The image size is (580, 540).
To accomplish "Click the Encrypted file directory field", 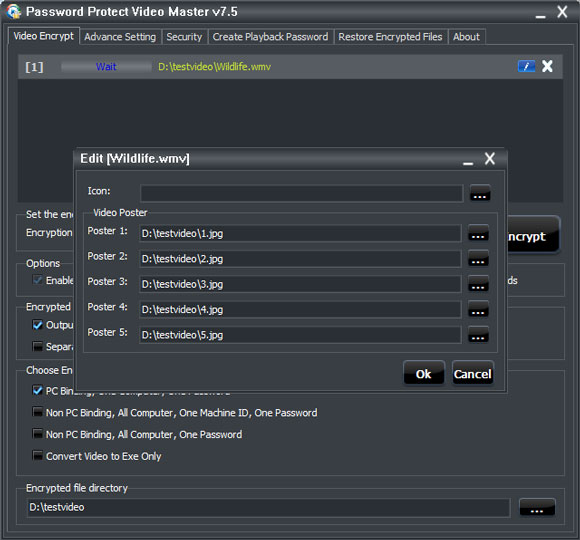I will (x=269, y=507).
